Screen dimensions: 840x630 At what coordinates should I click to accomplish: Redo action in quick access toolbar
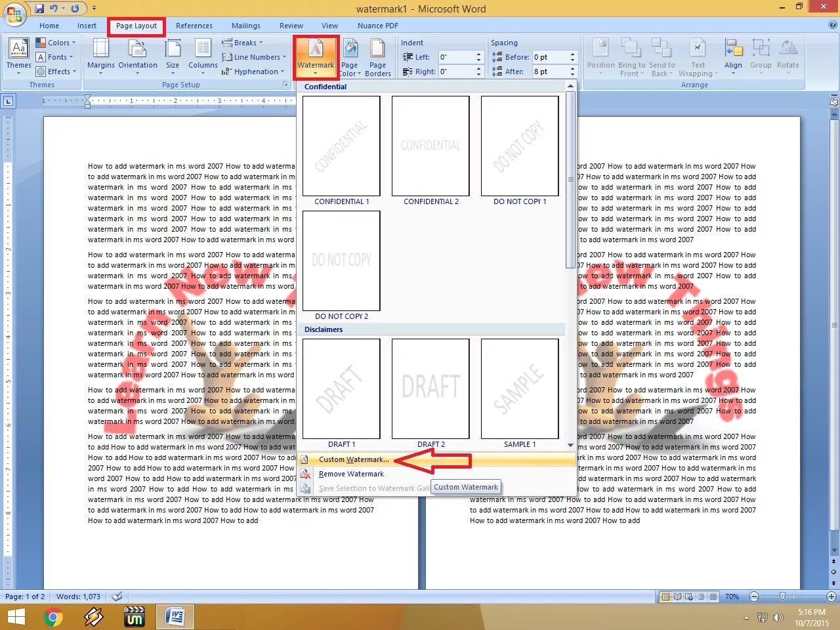tap(75, 9)
